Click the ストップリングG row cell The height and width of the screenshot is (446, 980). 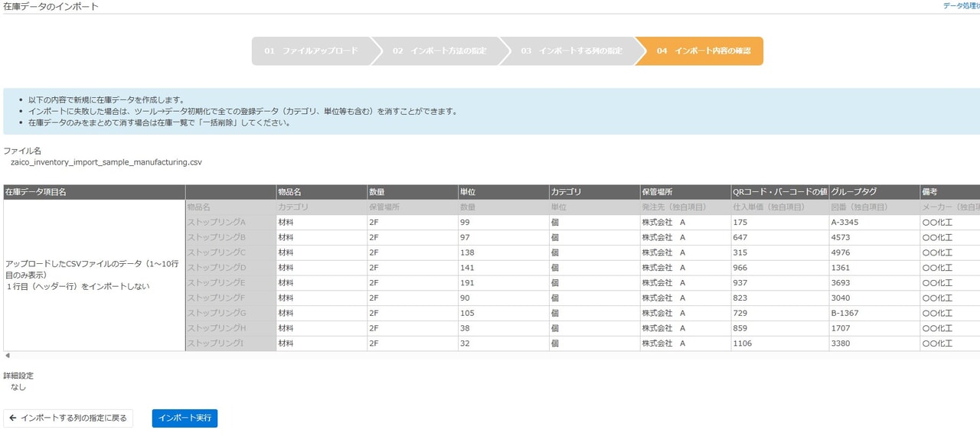(x=217, y=314)
